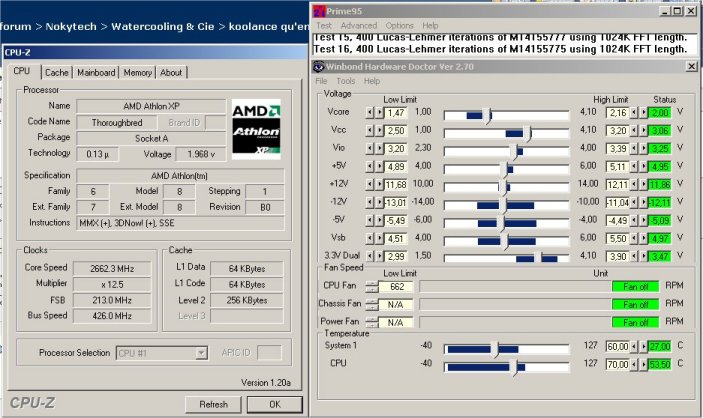The image size is (703, 418).
Task: Click the forum breadcrumb link
Action: tap(16, 26)
